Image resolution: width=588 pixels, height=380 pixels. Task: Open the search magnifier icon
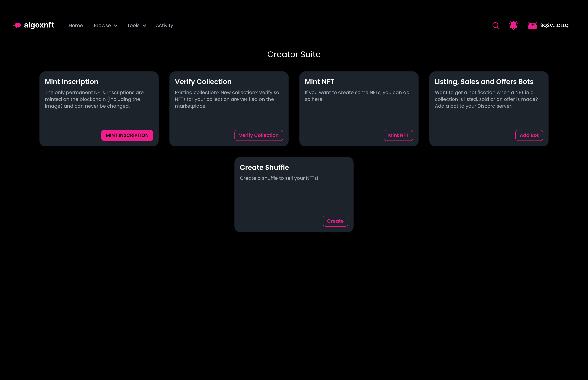click(x=496, y=25)
